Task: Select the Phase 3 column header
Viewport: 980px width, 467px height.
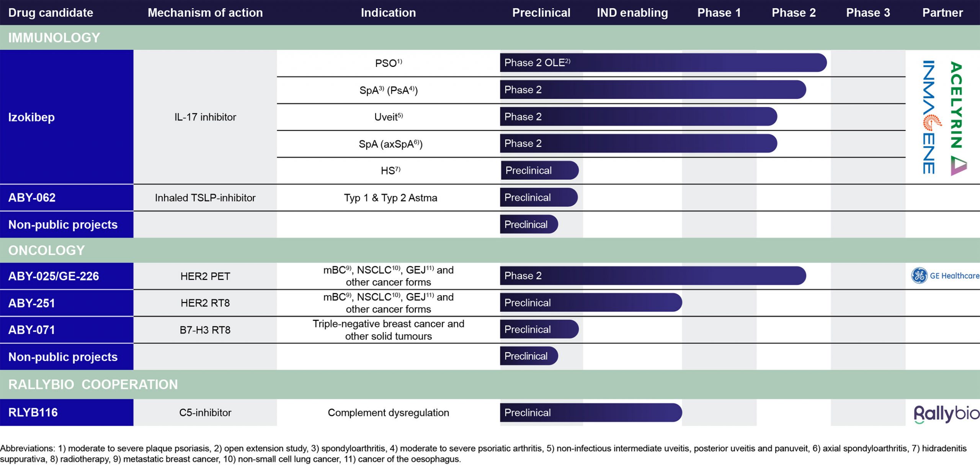Action: (868, 13)
